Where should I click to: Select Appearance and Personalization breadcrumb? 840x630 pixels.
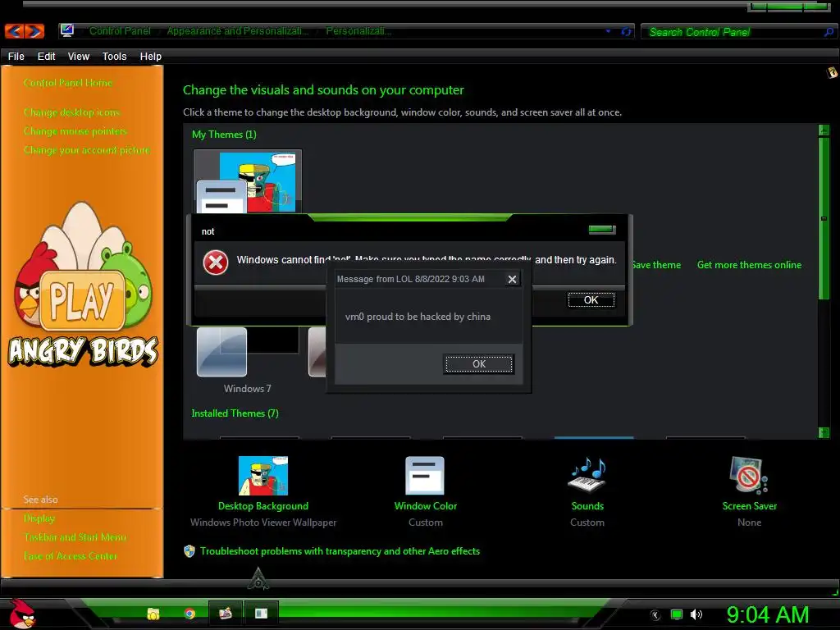click(237, 31)
